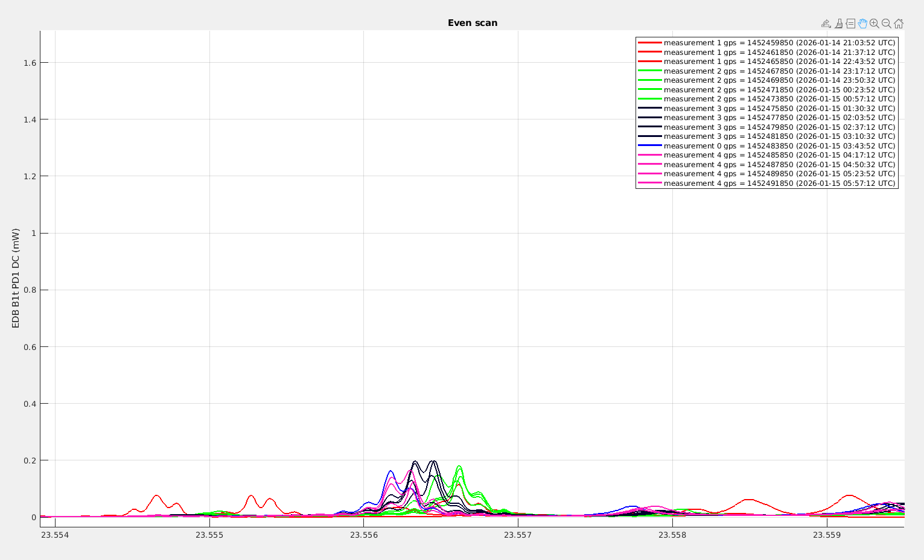Select the measurement 0 legend entry text
The height and width of the screenshot is (560, 924).
click(x=779, y=146)
